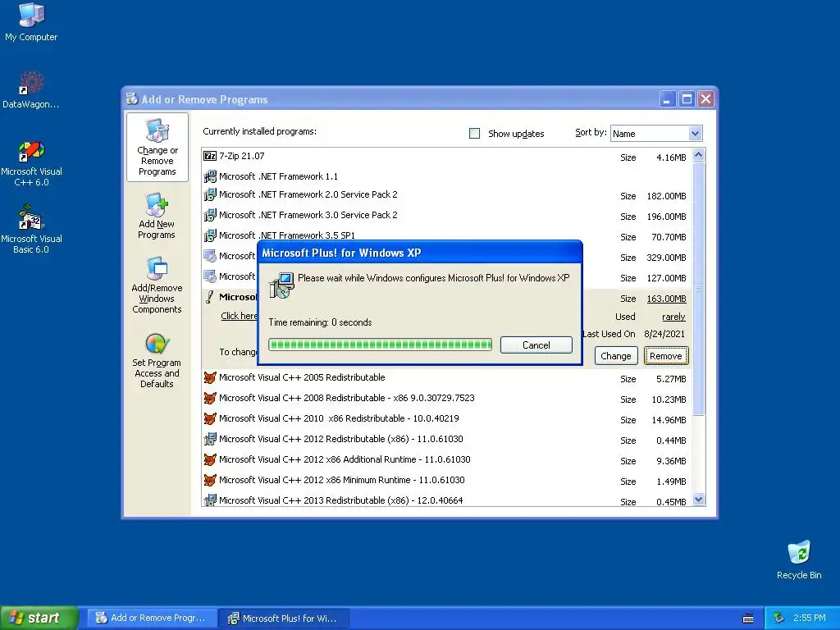The image size is (840, 630).
Task: Click the system tray network icon
Action: coord(779,619)
